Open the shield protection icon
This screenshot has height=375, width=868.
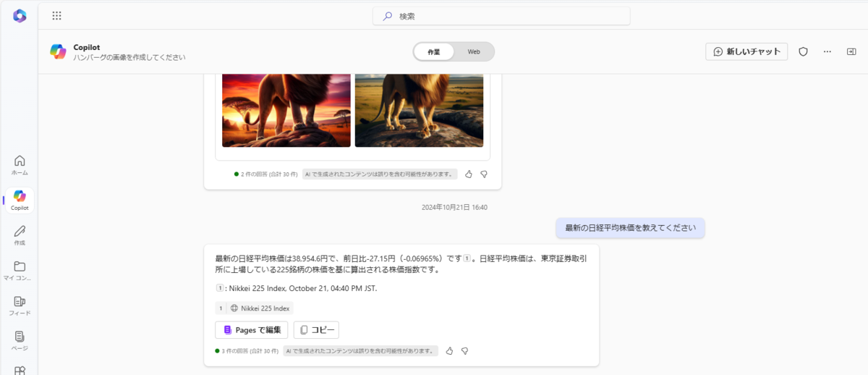803,51
